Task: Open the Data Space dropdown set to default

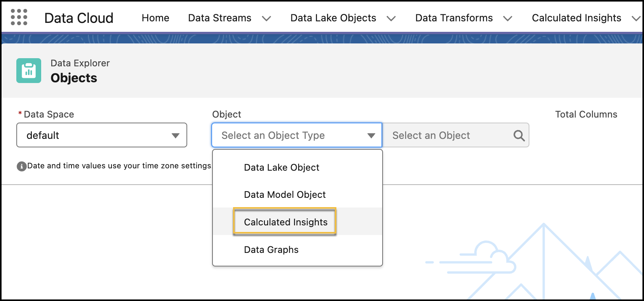Action: click(x=102, y=135)
